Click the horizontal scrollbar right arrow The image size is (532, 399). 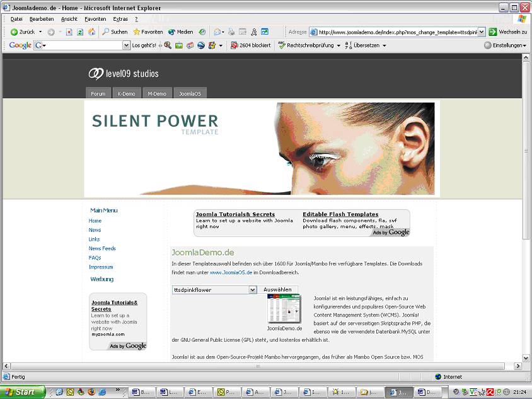tap(518, 366)
